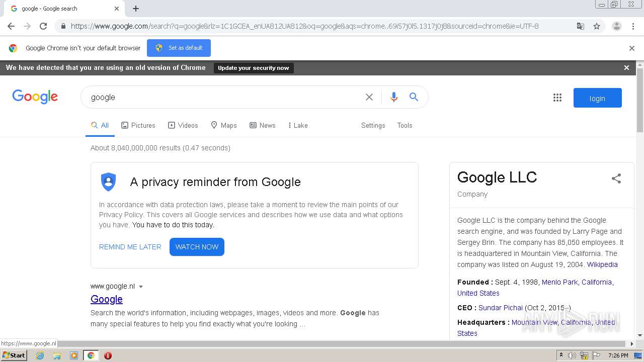Launch Internet Explorer from taskbar
Image resolution: width=644 pixels, height=362 pixels.
(x=40, y=355)
